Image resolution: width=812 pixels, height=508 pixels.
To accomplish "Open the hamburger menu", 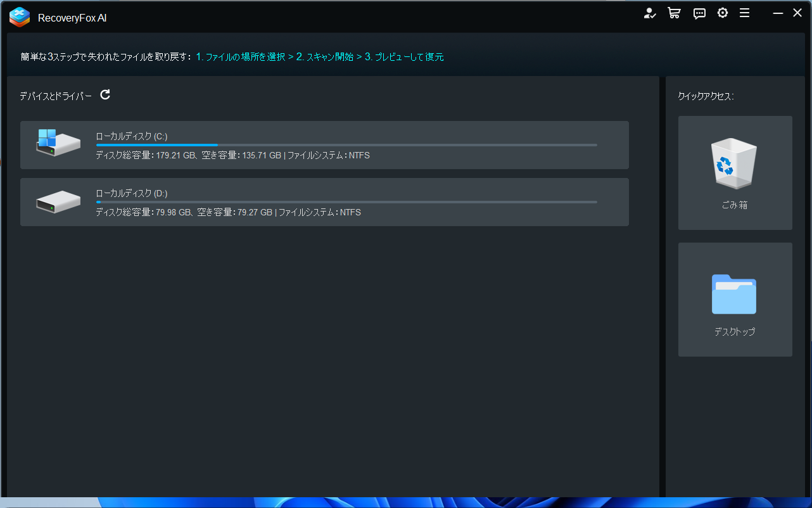I will tap(745, 13).
